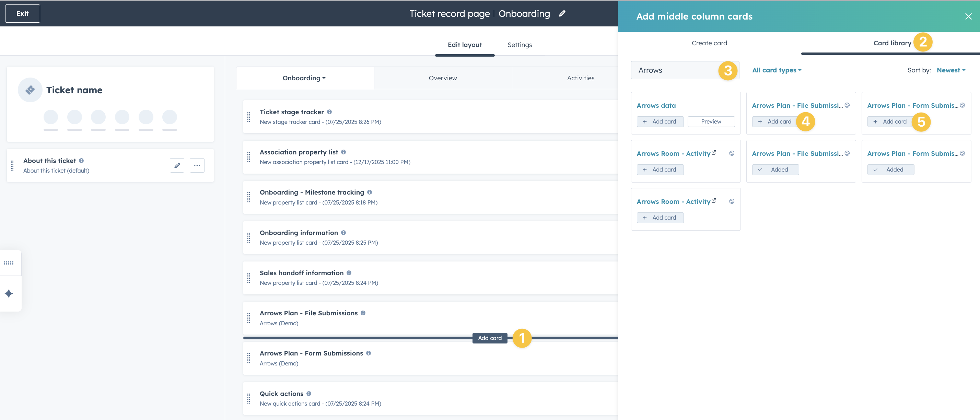Click drag handle of Quick actions card
Screen dimensions: 980x420
(248, 398)
